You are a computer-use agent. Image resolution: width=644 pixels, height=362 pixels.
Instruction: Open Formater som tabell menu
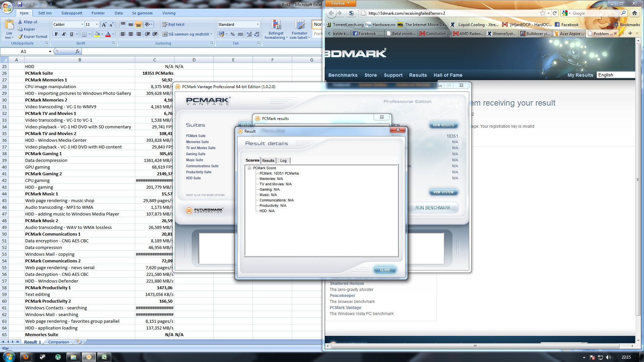tap(300, 29)
